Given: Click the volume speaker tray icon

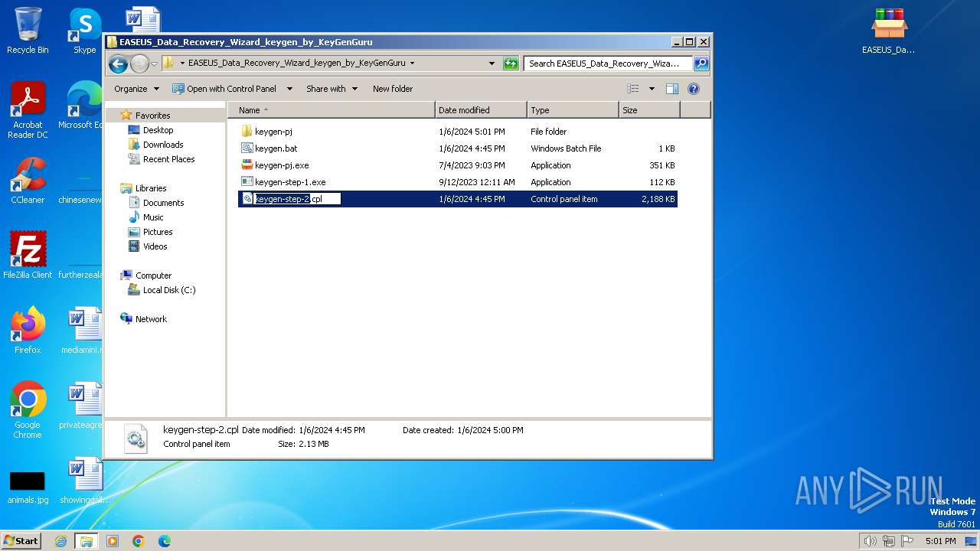Looking at the screenshot, I should coord(870,541).
